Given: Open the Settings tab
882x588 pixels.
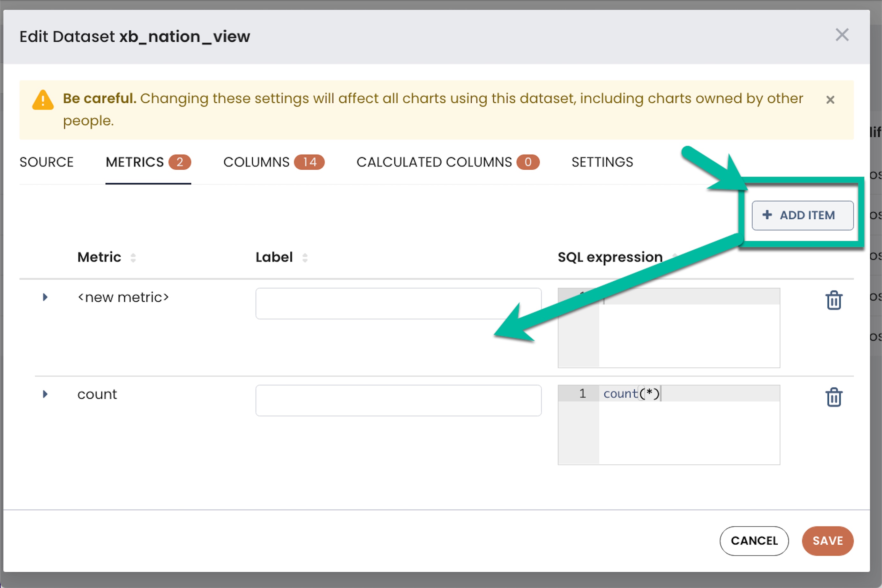Looking at the screenshot, I should tap(602, 162).
